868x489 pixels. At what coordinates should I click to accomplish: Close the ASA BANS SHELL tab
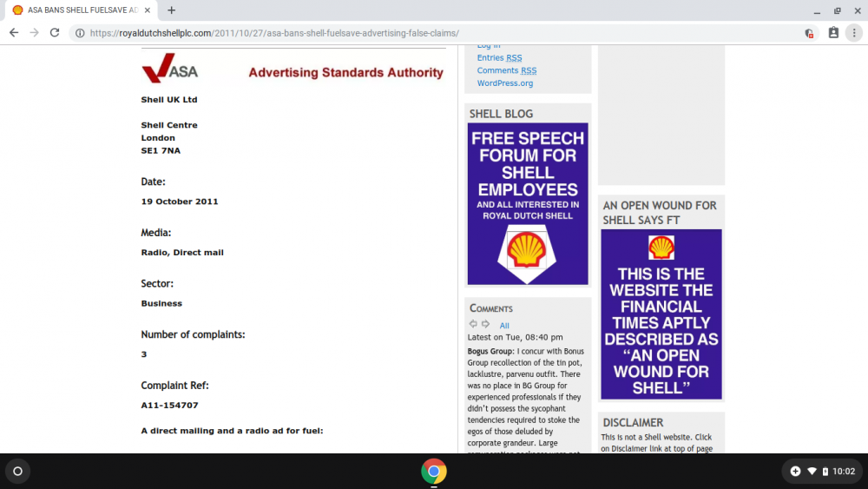point(148,10)
